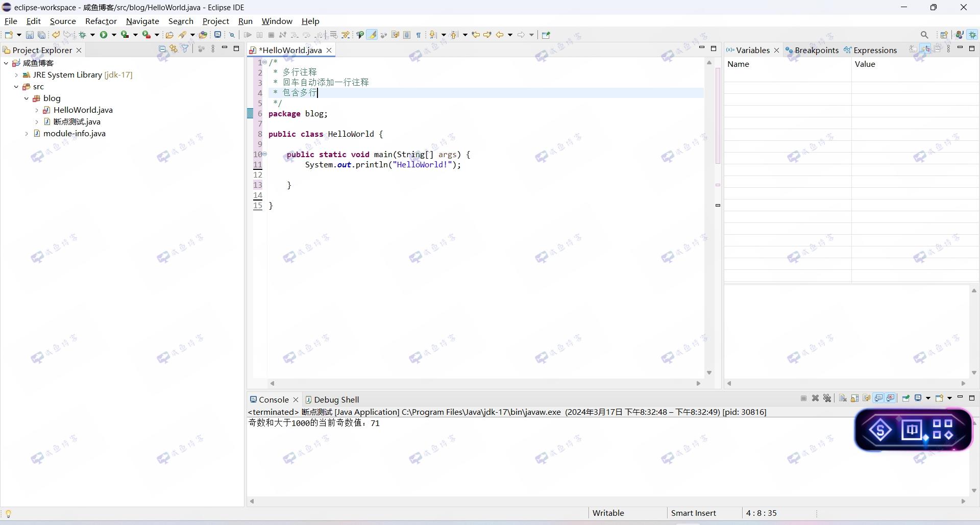Open the File menu

coord(11,21)
